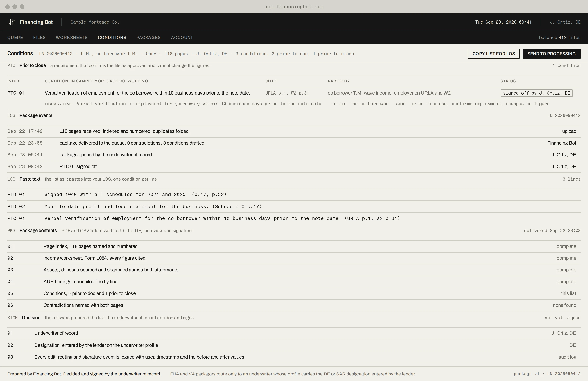Click the 'none found' contradictions status
Screen dimensions: 588x381
(564, 305)
